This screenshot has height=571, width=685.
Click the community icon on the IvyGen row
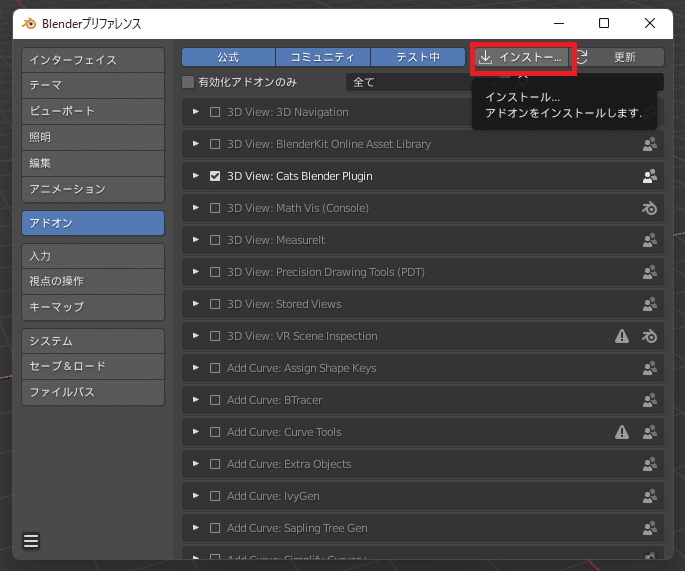click(x=650, y=496)
